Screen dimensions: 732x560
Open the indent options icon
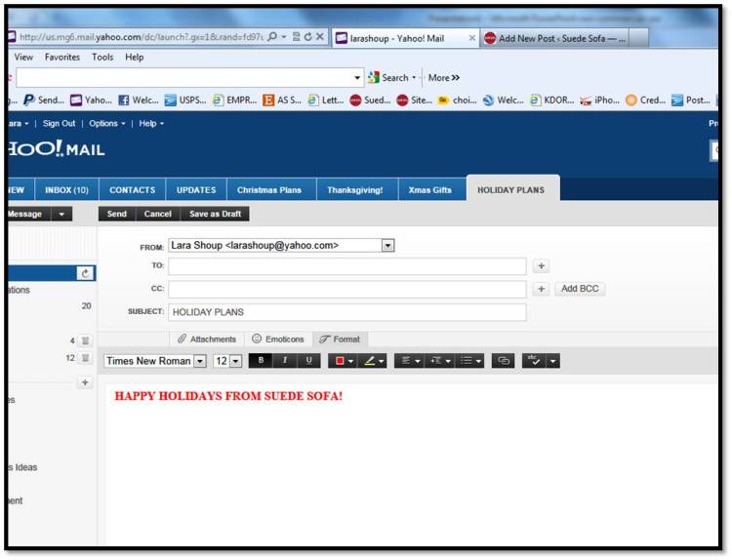[x=438, y=361]
